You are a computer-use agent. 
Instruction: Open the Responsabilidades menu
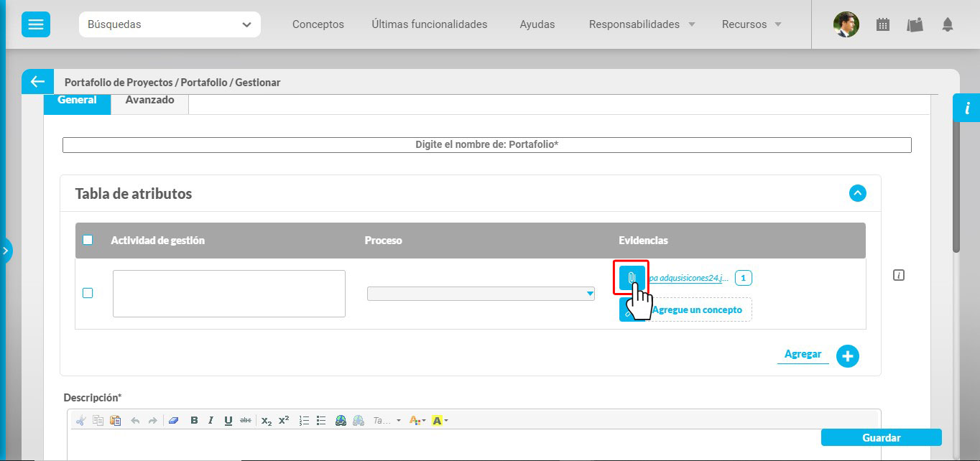tap(642, 24)
